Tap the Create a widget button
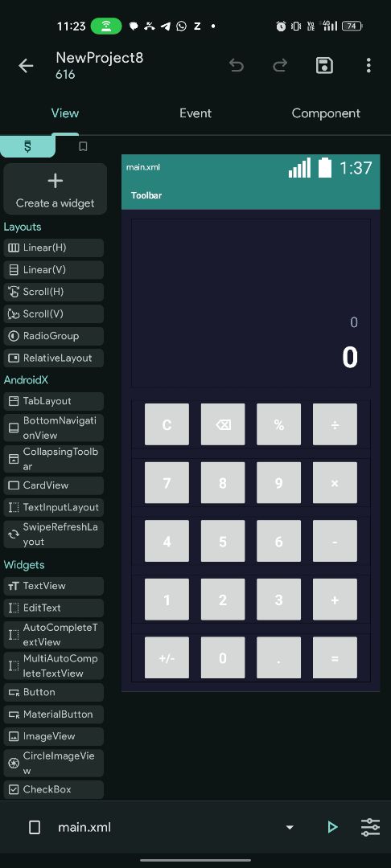Screen dimensions: 391x868 tap(55, 189)
